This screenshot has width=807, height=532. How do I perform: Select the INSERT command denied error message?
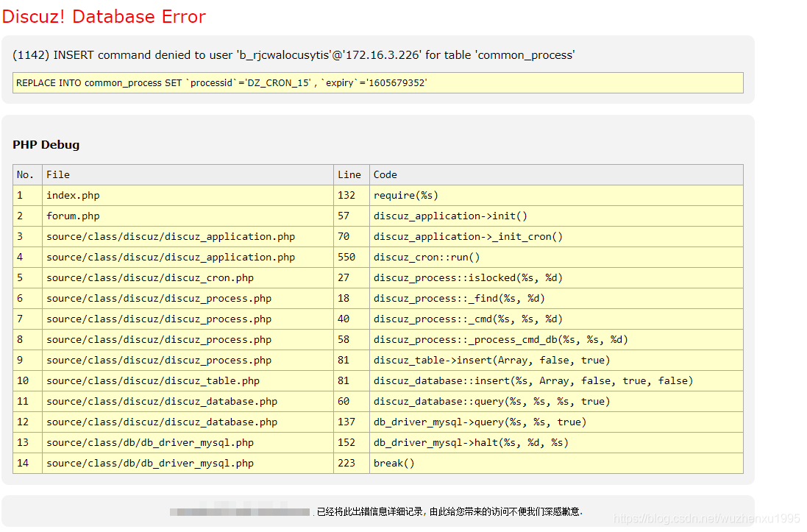294,55
